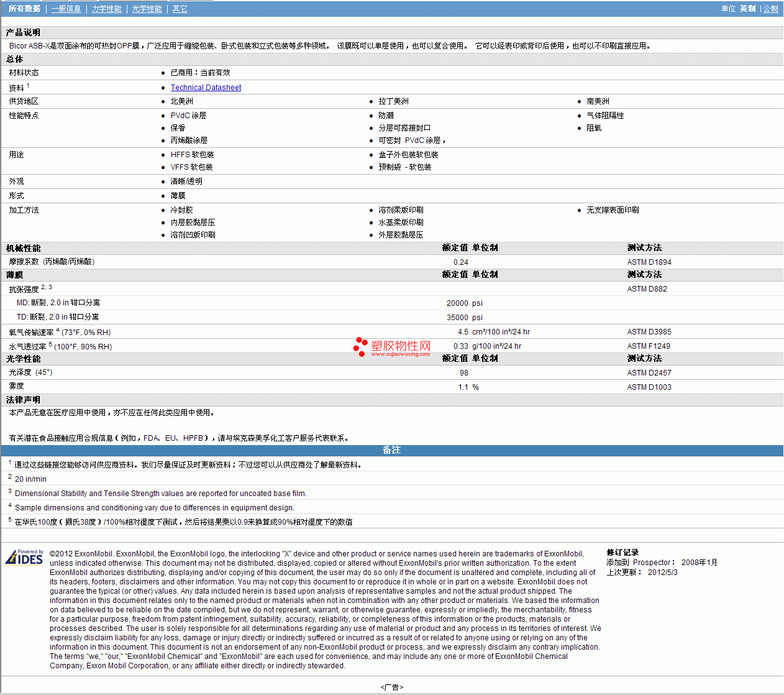Switch to the 光学性能 tab
Viewport: 784px width, 695px height.
coord(147,9)
